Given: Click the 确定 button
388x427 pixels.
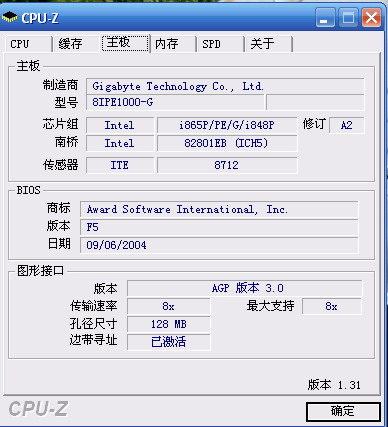Looking at the screenshot, I should 343,411.
